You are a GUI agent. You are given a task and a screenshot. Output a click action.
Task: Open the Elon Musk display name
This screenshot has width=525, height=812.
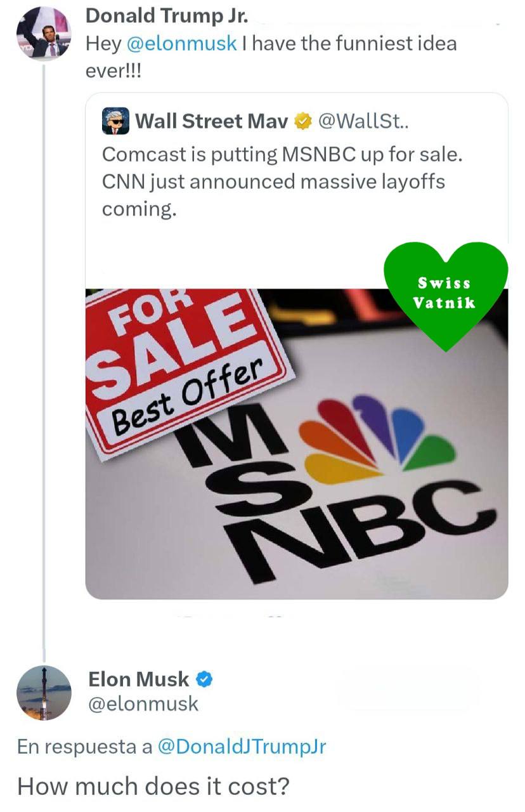[x=138, y=679]
